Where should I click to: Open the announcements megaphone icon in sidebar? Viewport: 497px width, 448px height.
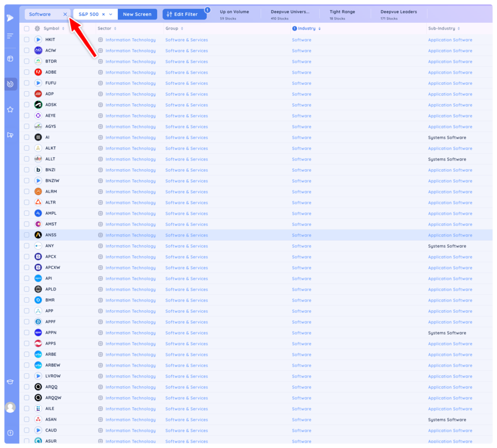[x=10, y=135]
